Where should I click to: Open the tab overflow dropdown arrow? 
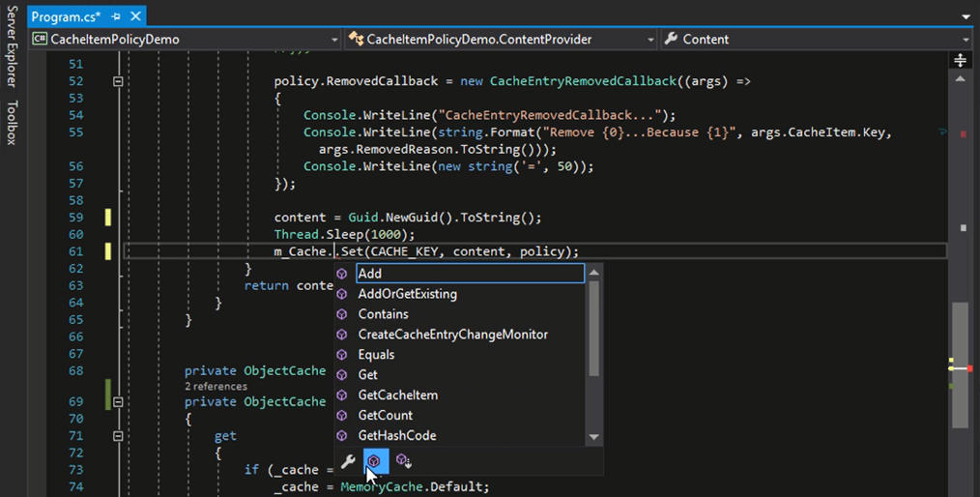(x=966, y=16)
